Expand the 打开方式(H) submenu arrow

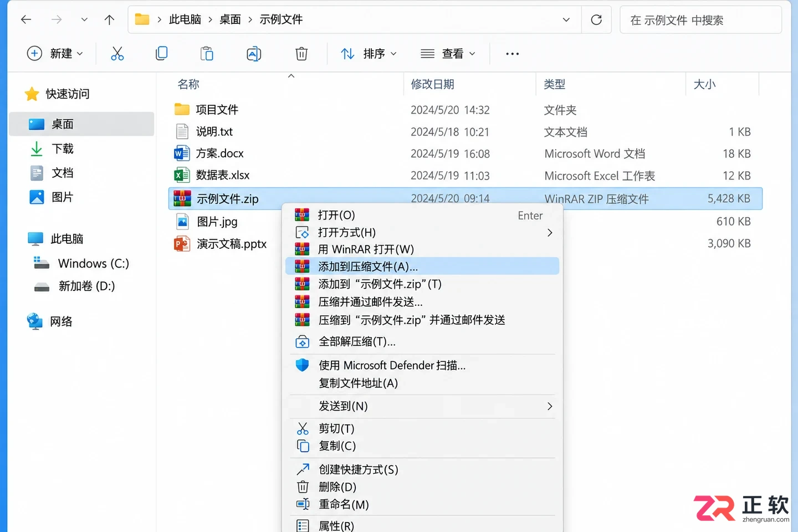(550, 233)
